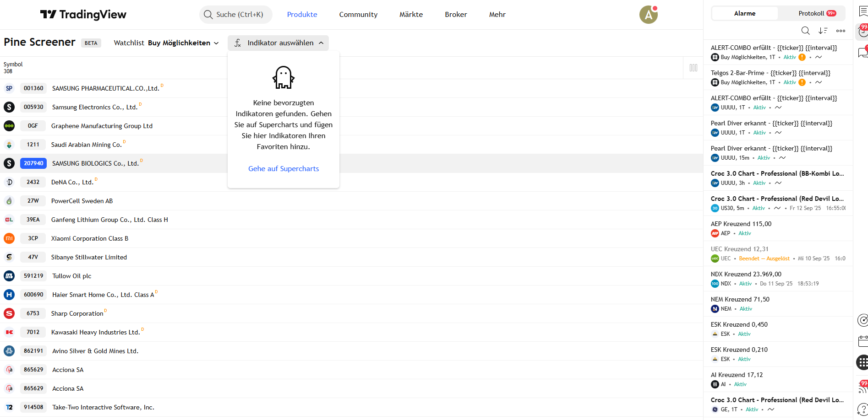Click the watchlist icon in right sidebar

tap(863, 11)
